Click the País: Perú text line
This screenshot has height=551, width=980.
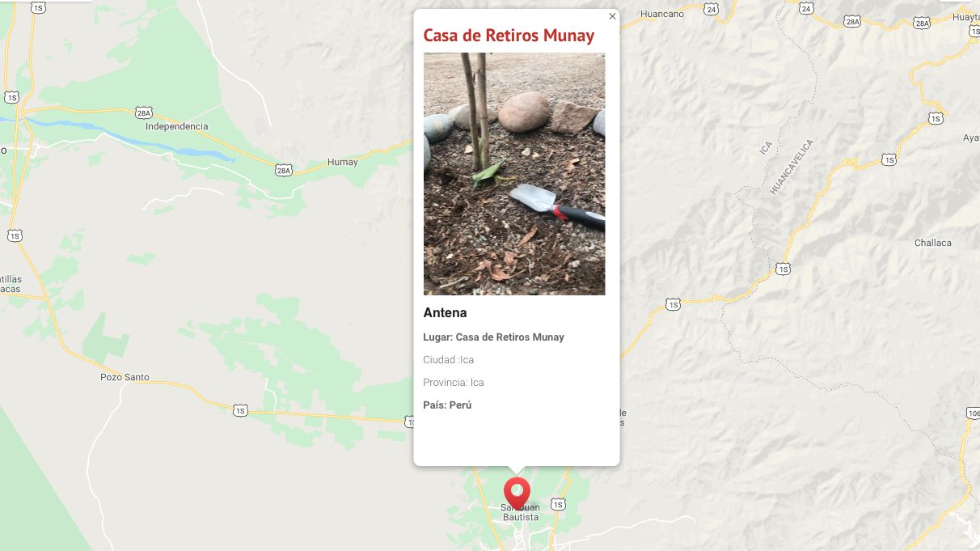point(447,405)
